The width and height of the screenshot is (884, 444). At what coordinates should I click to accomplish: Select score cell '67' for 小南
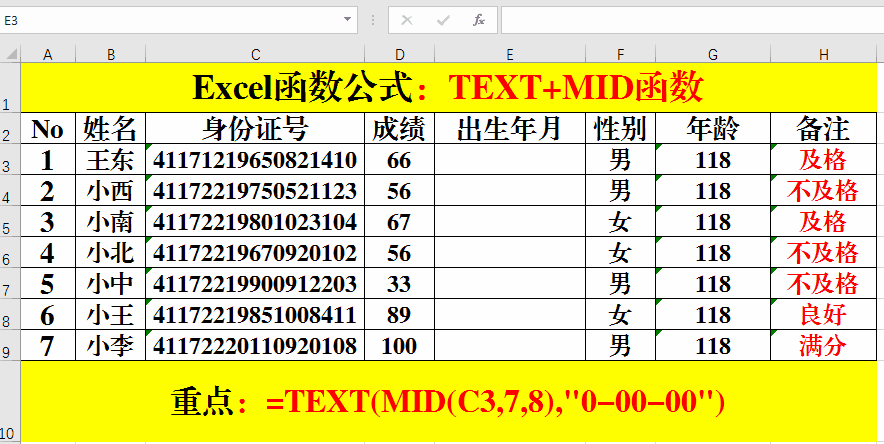pos(400,221)
